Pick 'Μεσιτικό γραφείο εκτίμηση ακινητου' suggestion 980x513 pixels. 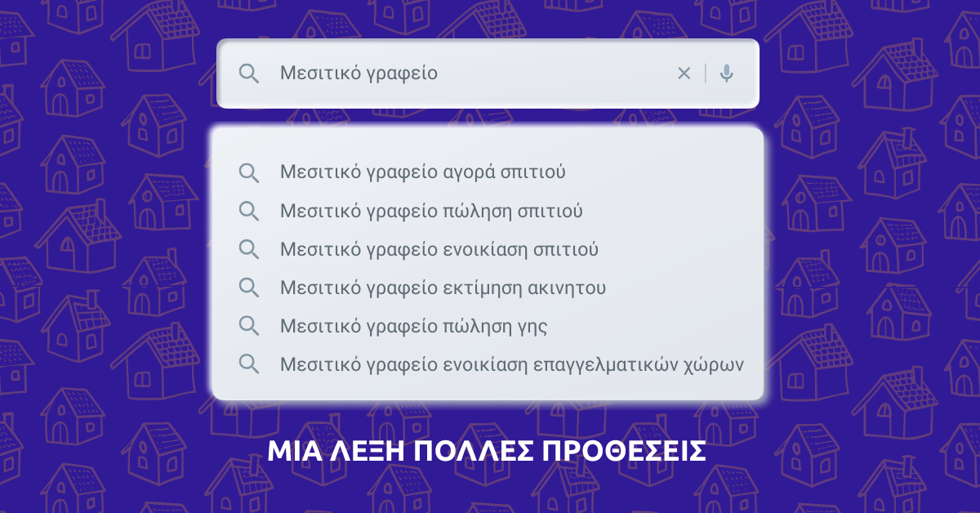(x=443, y=288)
